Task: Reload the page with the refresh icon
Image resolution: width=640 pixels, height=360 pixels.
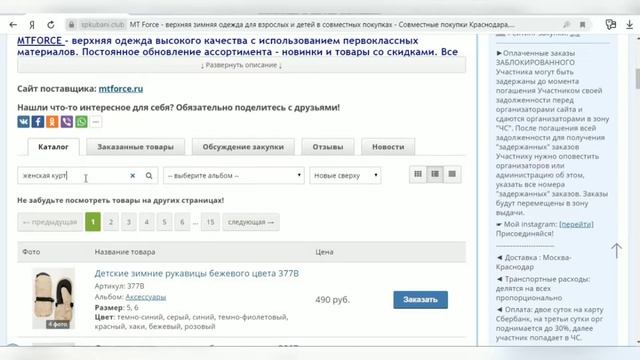Action: point(51,25)
